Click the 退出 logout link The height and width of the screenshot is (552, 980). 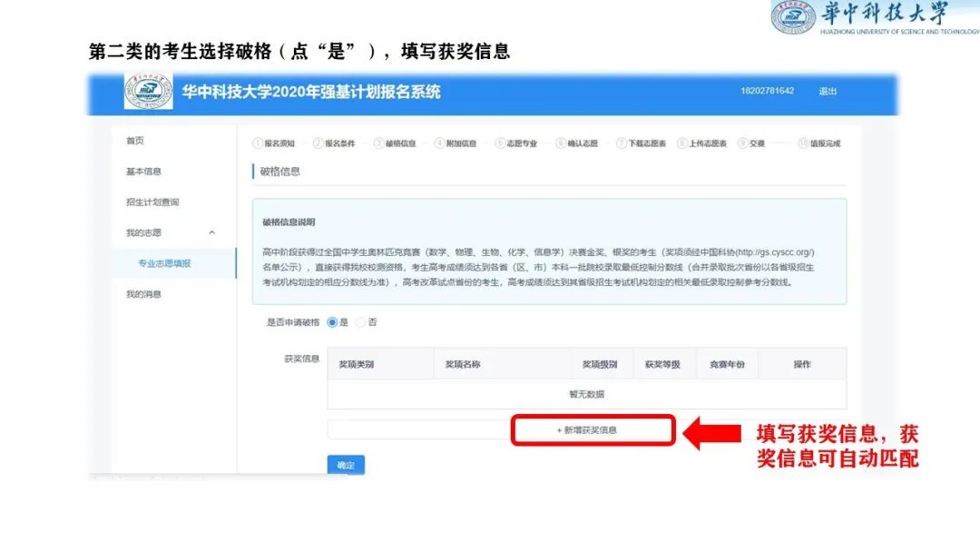828,92
